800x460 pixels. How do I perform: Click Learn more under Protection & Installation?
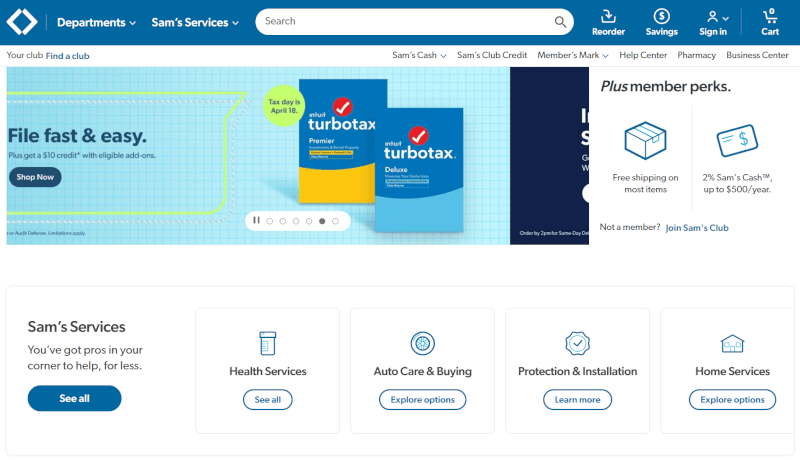coord(578,400)
